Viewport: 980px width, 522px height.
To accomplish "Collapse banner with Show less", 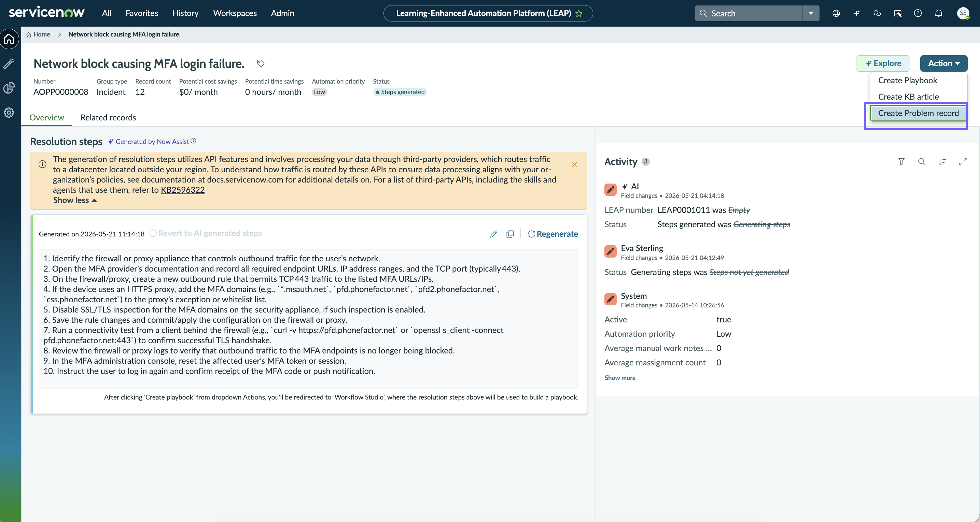I will 74,200.
